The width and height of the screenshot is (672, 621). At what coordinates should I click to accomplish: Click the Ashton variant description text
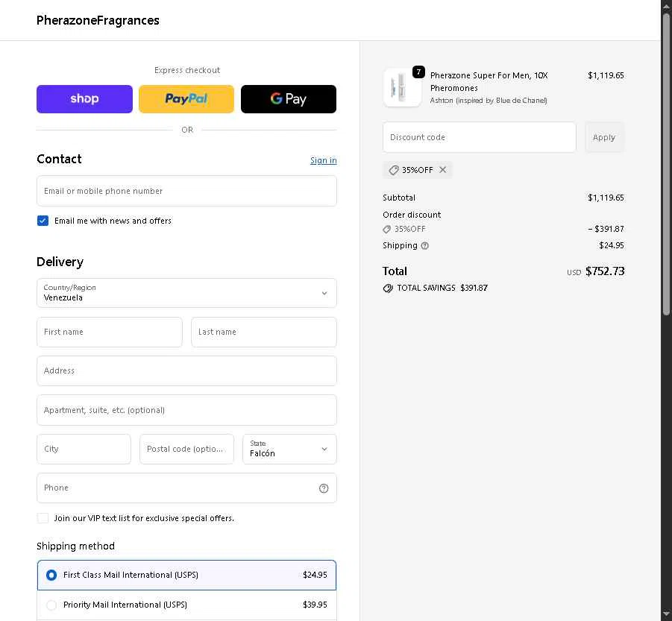point(489,100)
